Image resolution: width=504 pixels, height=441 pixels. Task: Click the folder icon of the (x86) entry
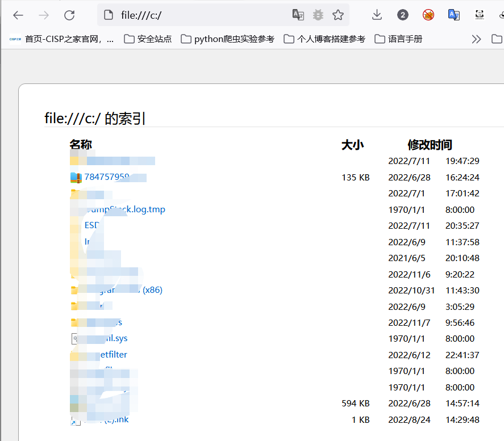tap(74, 290)
